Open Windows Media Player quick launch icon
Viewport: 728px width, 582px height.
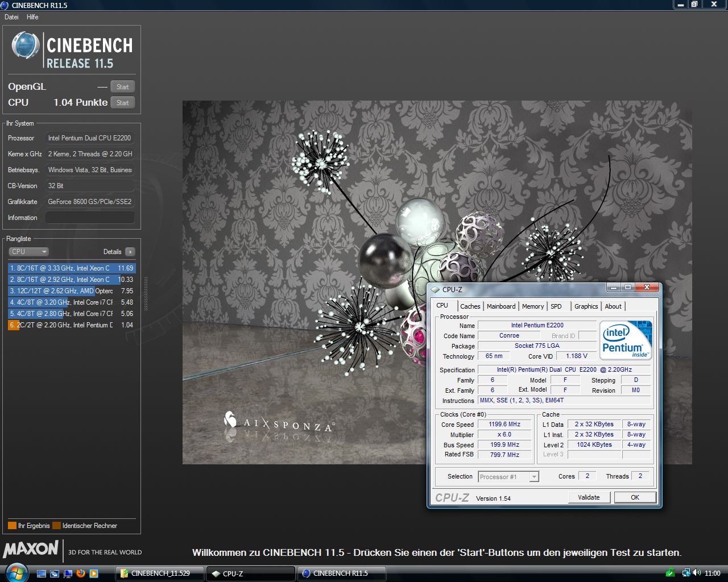(94, 573)
